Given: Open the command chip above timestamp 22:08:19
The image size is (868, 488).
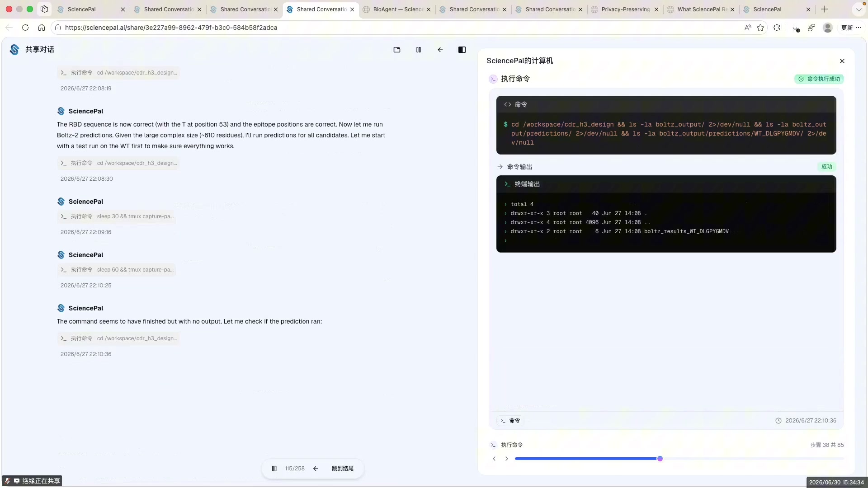Looking at the screenshot, I should (118, 73).
